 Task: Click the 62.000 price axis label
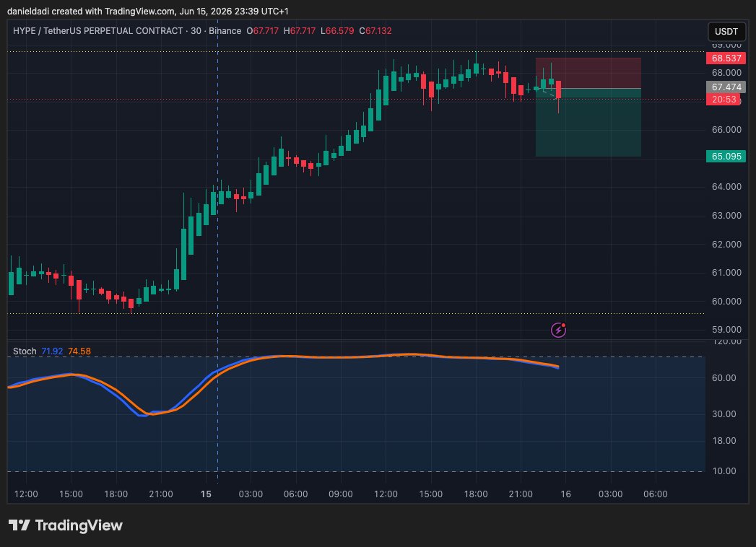726,245
